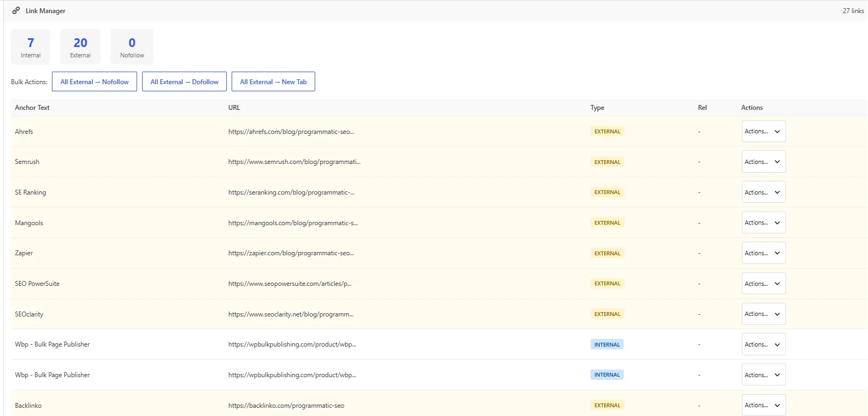
Task: Click the Rel column header
Action: click(702, 108)
